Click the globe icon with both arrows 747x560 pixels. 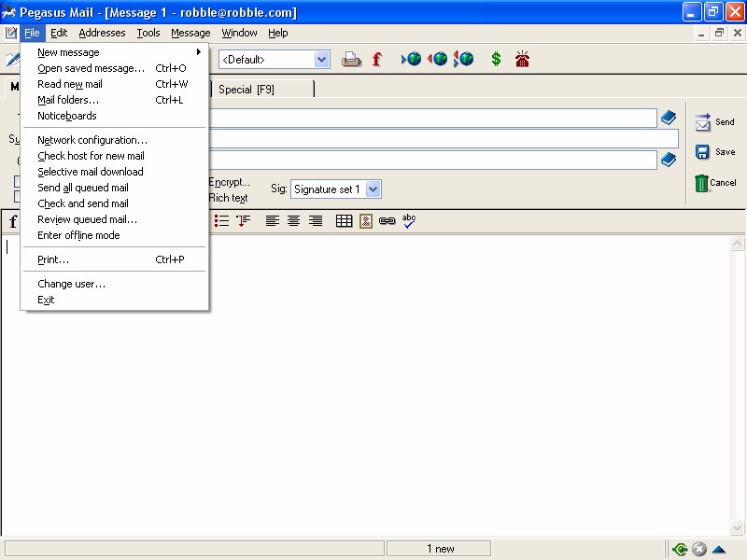pos(463,59)
